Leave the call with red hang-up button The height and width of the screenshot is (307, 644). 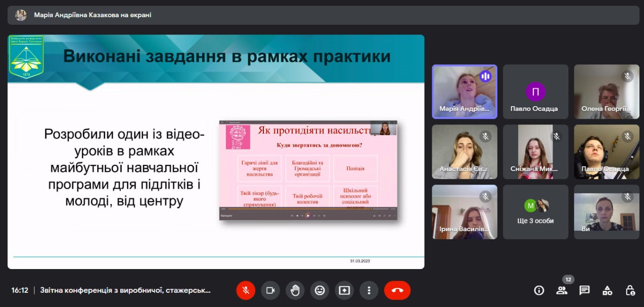click(x=397, y=290)
